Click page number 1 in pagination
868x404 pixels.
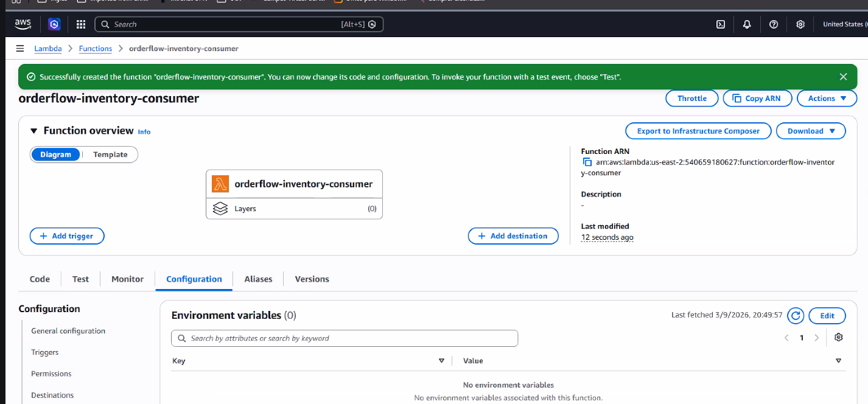[802, 338]
